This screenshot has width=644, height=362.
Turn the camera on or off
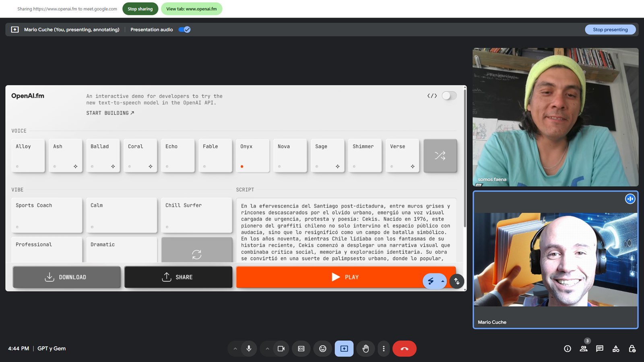[x=281, y=349]
